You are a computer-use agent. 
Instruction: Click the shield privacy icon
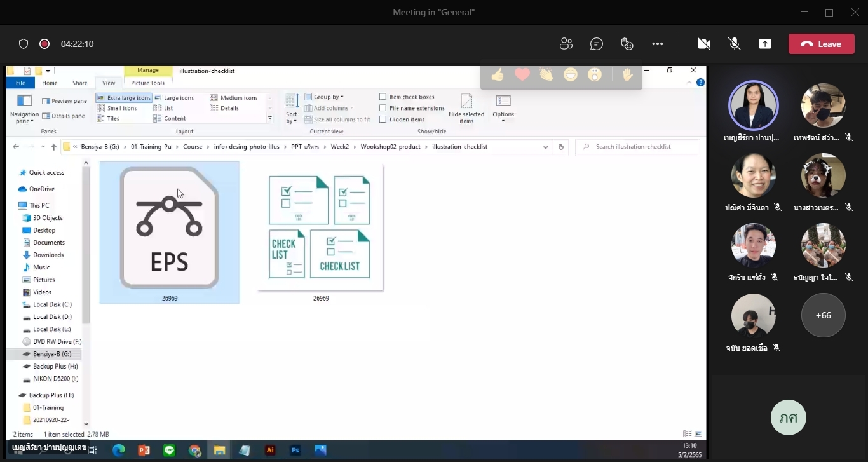[x=24, y=44]
